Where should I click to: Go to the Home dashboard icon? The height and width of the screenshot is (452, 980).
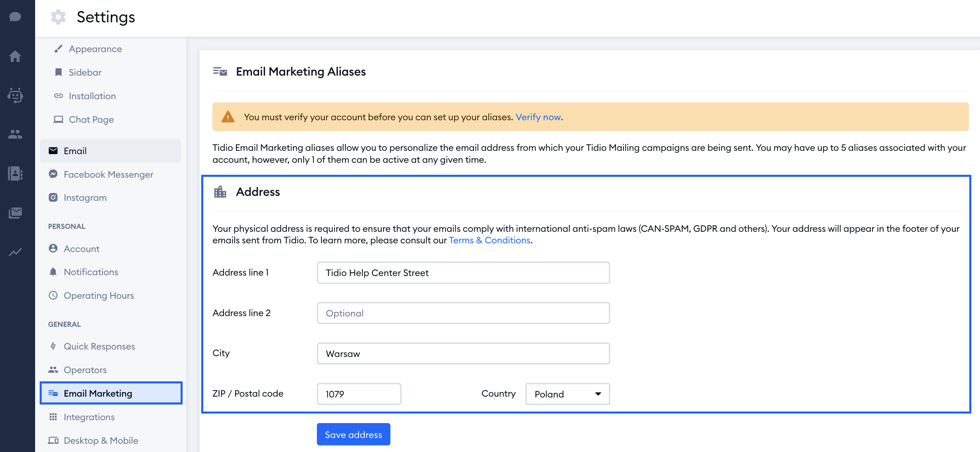pos(15,56)
